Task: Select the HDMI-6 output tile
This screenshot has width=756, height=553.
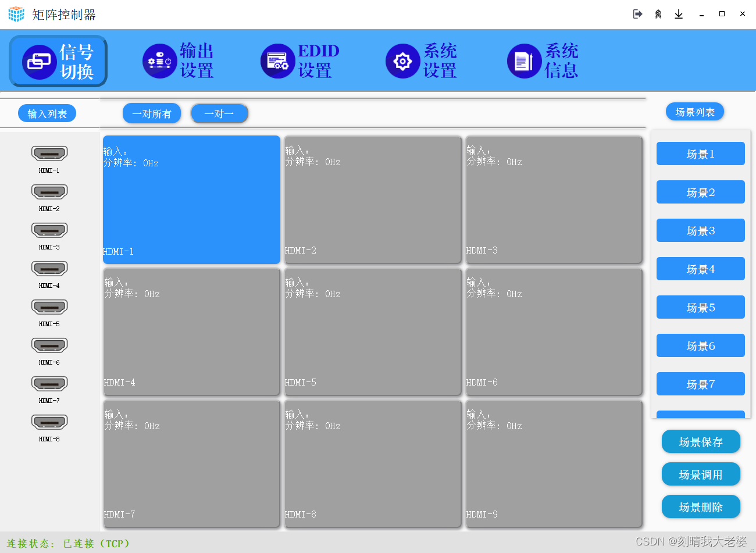Action: pos(554,331)
